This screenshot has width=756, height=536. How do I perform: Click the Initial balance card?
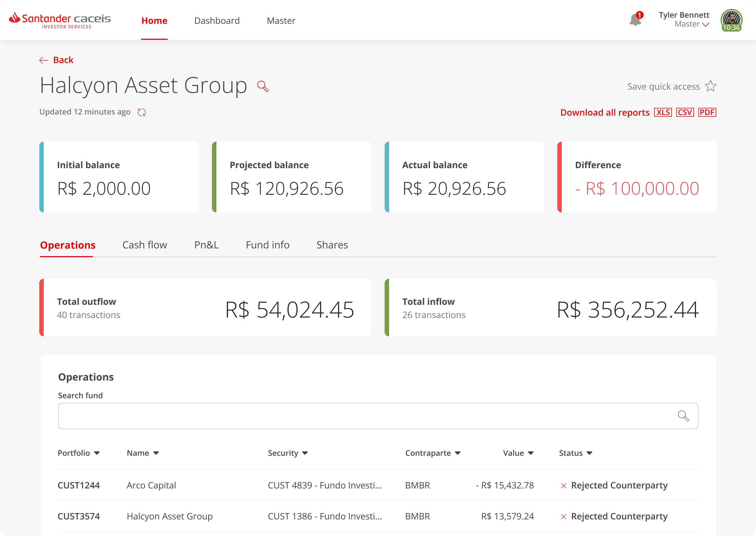119,177
